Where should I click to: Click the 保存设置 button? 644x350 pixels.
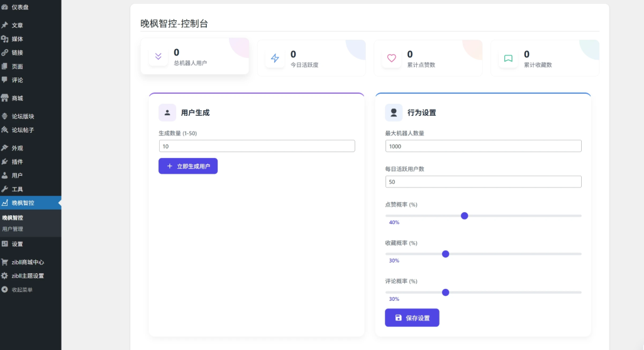tap(412, 318)
